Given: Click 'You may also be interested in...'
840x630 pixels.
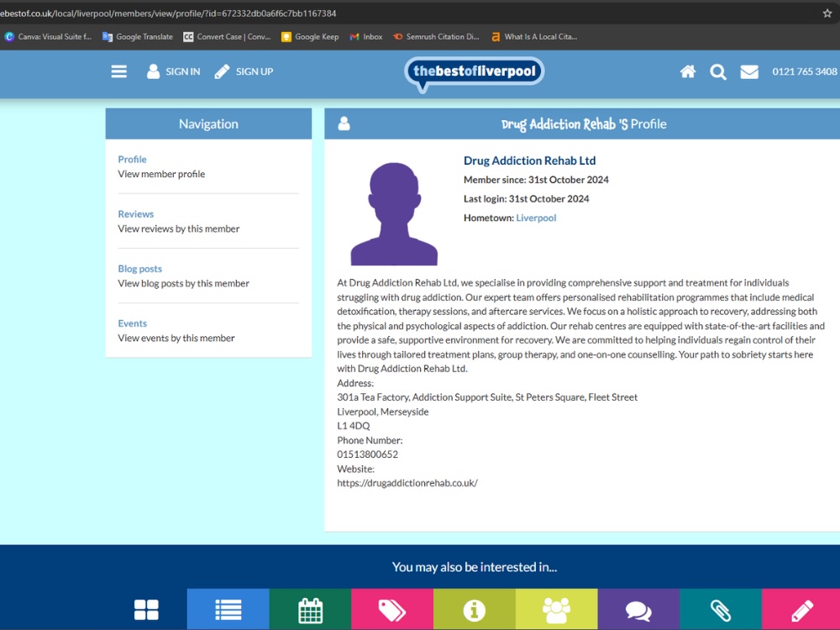Looking at the screenshot, I should (474, 567).
